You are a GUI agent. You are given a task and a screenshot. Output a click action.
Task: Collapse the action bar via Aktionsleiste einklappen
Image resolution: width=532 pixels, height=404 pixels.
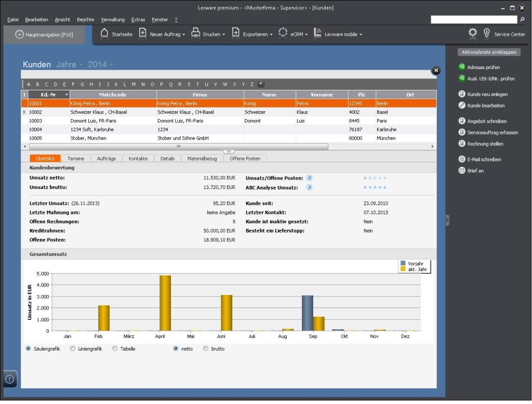[x=488, y=52]
